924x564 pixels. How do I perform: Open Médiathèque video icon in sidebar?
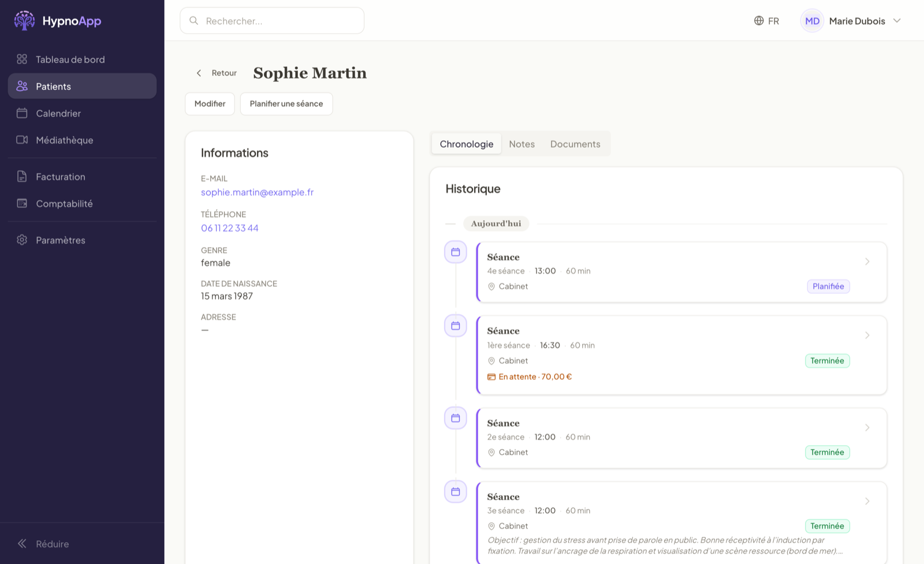[22, 140]
